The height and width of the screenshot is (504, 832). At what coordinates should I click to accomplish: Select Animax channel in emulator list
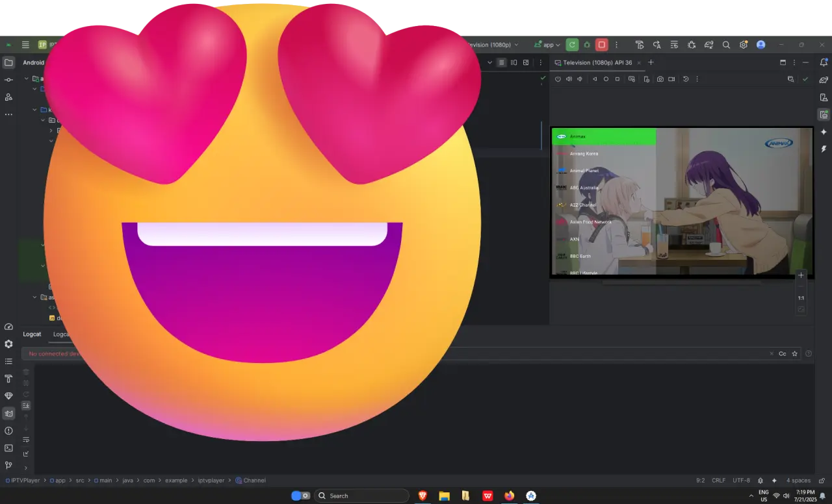[604, 136]
